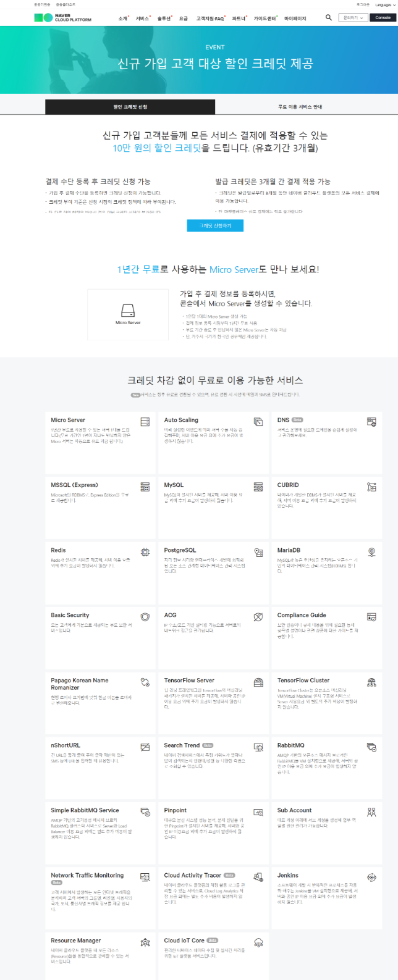398x980 pixels.
Task: Click the 크레딧 신청하기 button
Action: 215,226
